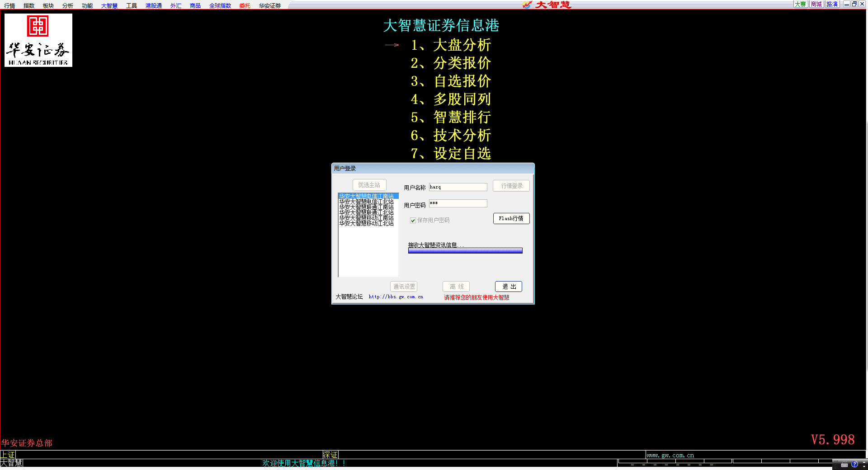The height and width of the screenshot is (470, 868).
Task: Click the 优选主站 button in login dialog
Action: [x=369, y=185]
